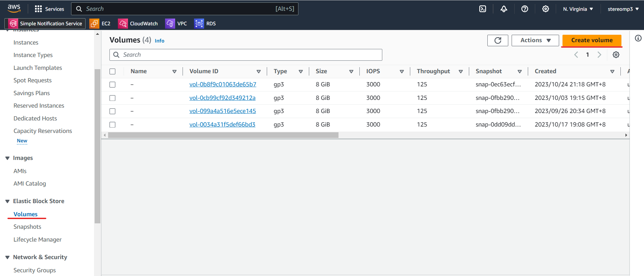The height and width of the screenshot is (276, 644).
Task: Focus the AWS global search box
Action: (185, 9)
